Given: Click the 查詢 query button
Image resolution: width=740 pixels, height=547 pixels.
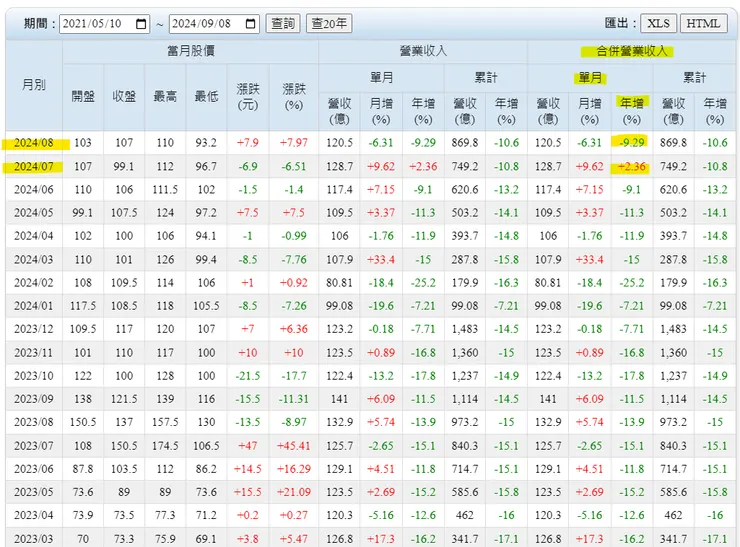Looking at the screenshot, I should (x=283, y=23).
